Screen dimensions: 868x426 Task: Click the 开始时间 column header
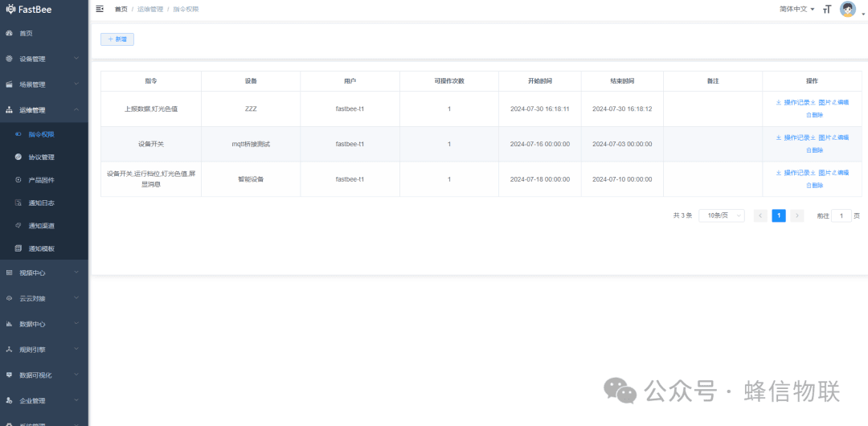(x=540, y=81)
